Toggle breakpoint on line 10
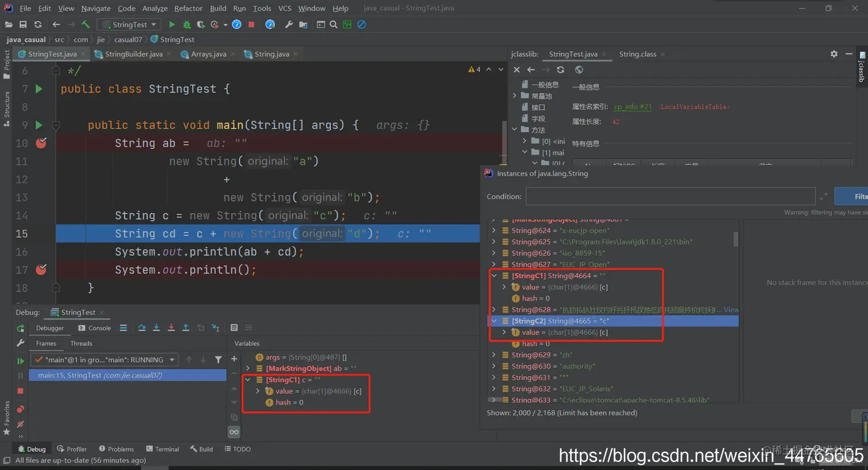This screenshot has width=868, height=470. (41, 143)
